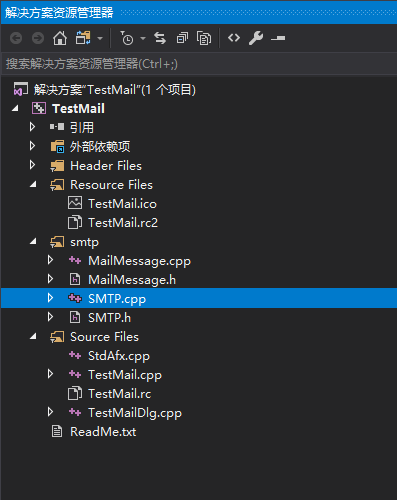Toggle the solutions and folders view switch
The height and width of the screenshot is (500, 397).
click(83, 38)
